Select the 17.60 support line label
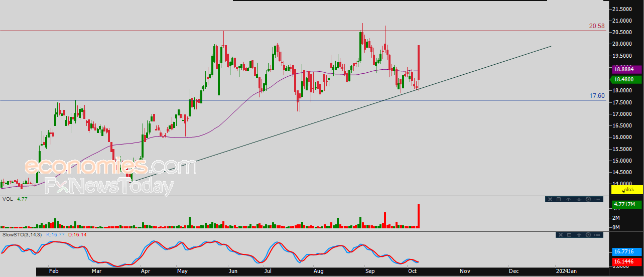 pos(597,95)
